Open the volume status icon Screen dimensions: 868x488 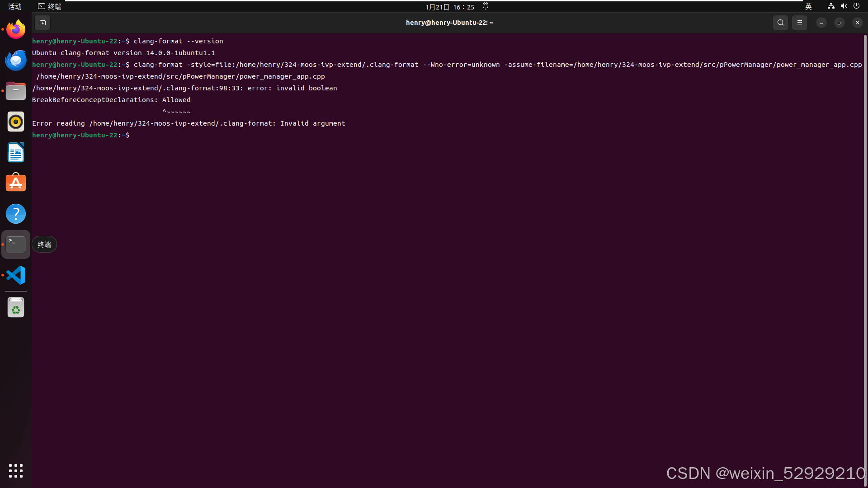[844, 6]
